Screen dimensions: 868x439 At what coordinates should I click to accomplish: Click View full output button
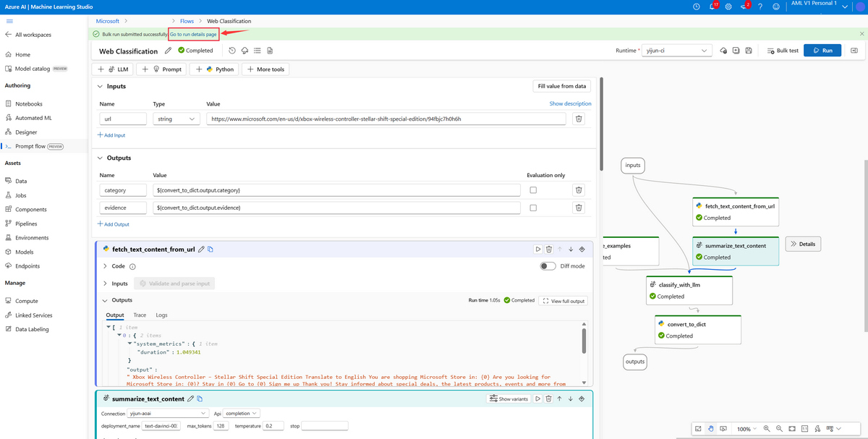click(563, 301)
